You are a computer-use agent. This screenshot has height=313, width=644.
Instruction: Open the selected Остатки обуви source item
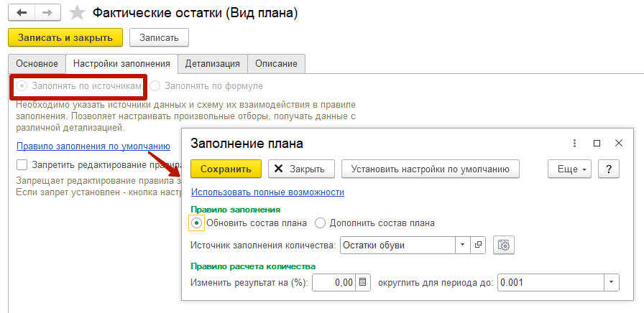[x=478, y=246]
